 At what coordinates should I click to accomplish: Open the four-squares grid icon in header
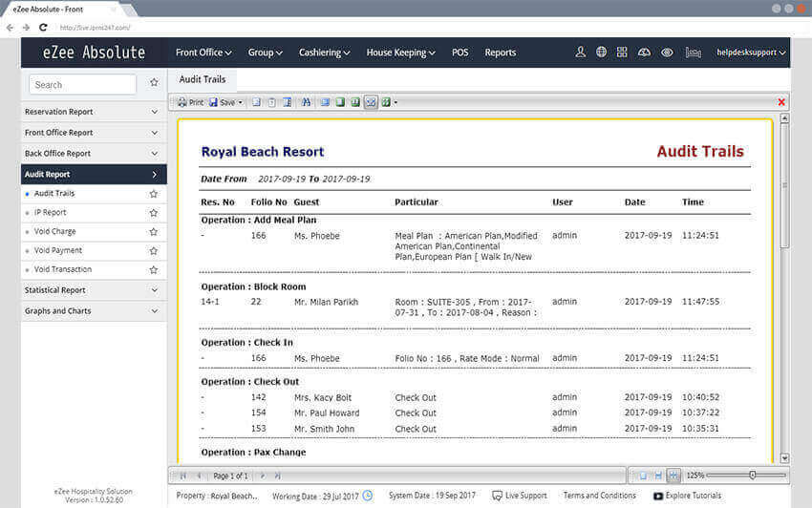tap(622, 53)
